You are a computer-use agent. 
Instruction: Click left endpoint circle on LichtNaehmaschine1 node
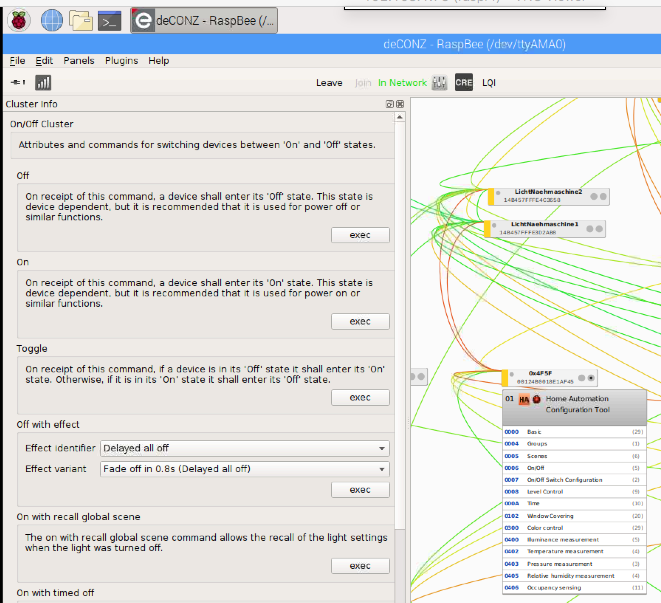coord(590,229)
